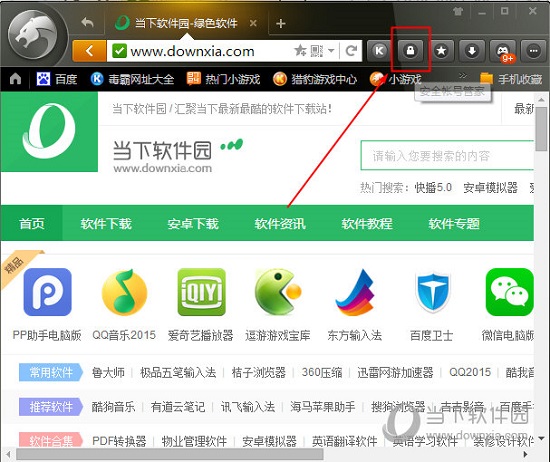The width and height of the screenshot is (550, 462).
Task: Click 百度卫士 shield icon
Action: click(x=432, y=292)
